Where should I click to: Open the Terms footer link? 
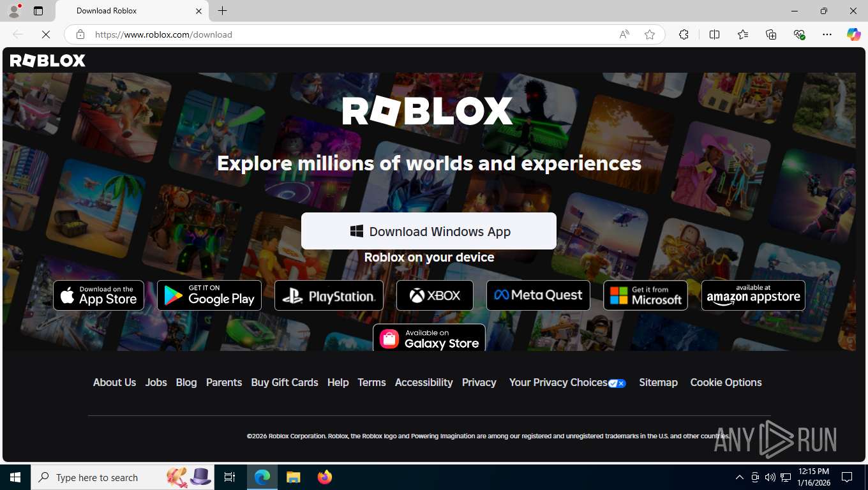[x=371, y=382]
